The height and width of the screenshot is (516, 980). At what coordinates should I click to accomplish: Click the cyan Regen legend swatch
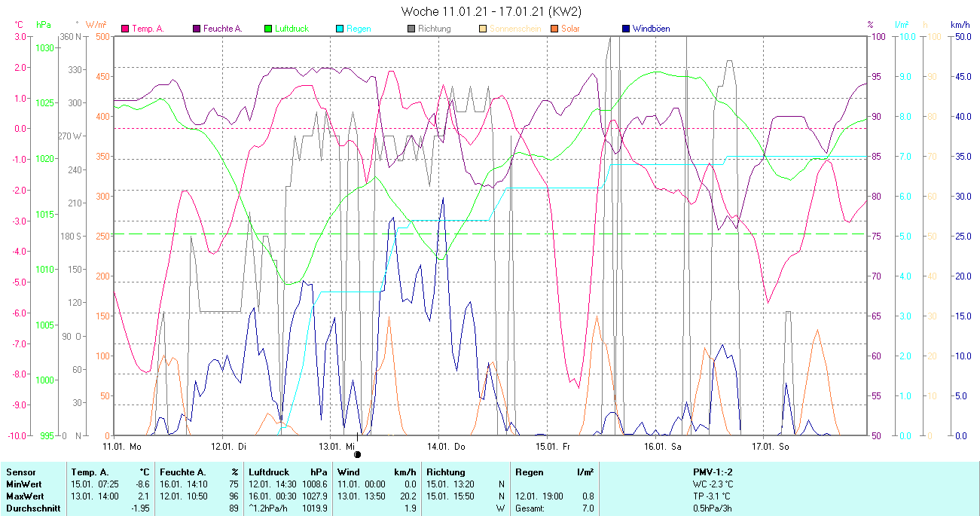tap(340, 29)
